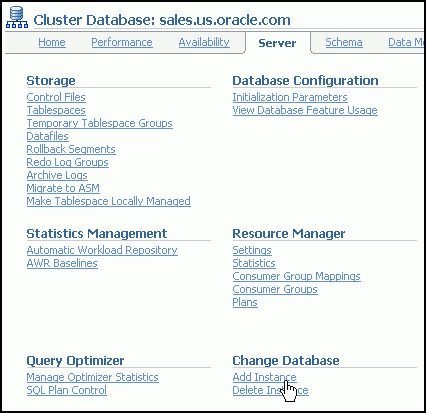Open the partially visible Data Movement tab
Viewport: 426px width, 413px height.
[x=406, y=42]
